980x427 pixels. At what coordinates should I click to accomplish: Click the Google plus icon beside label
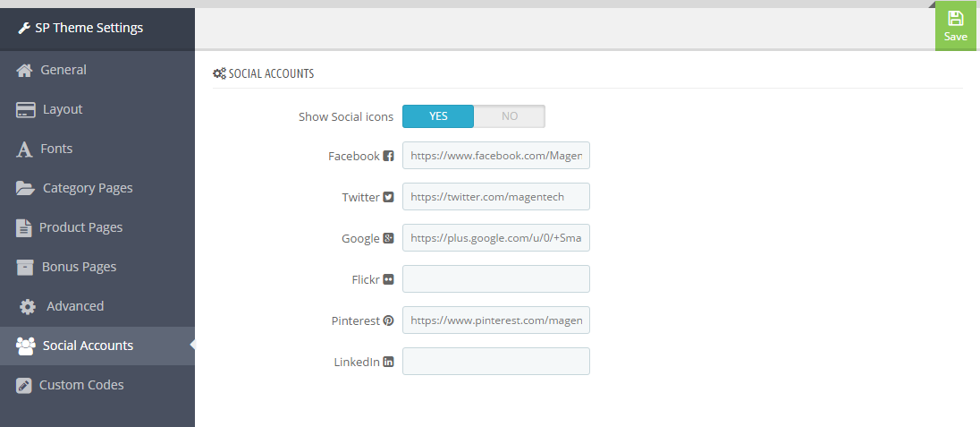point(388,238)
